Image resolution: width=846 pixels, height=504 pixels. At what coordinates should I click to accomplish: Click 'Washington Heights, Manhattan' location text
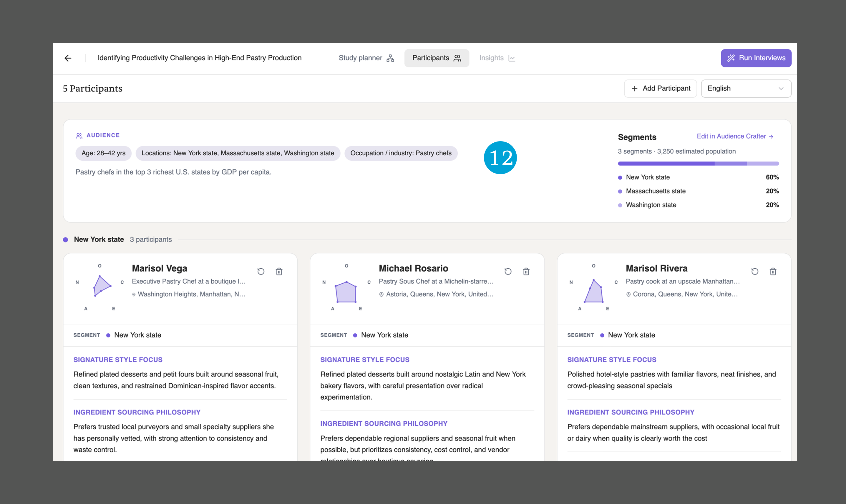click(192, 294)
